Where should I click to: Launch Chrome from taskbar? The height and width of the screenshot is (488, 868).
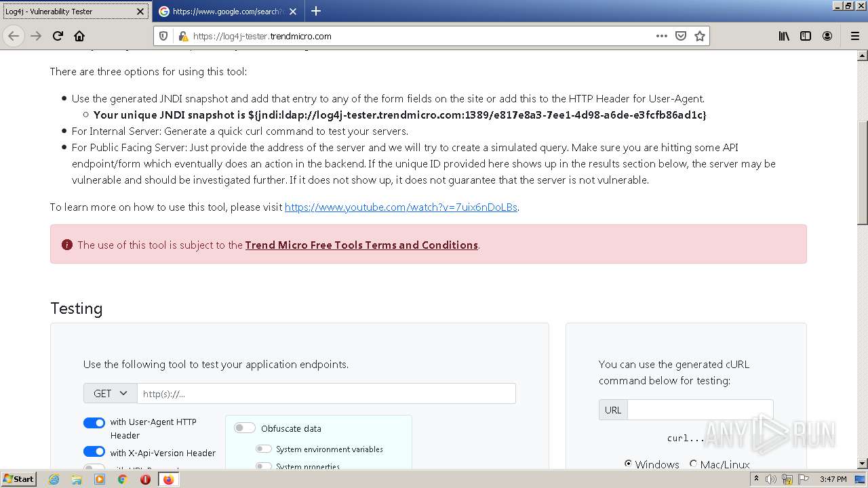(123, 479)
